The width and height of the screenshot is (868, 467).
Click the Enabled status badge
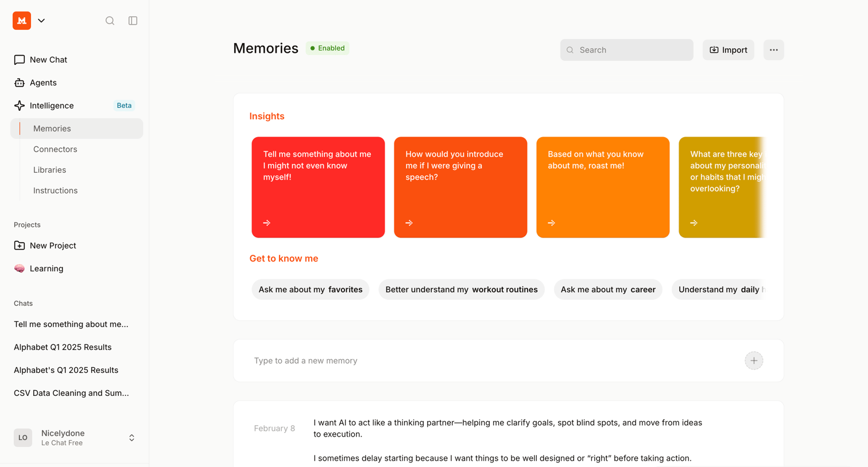pyautogui.click(x=327, y=48)
